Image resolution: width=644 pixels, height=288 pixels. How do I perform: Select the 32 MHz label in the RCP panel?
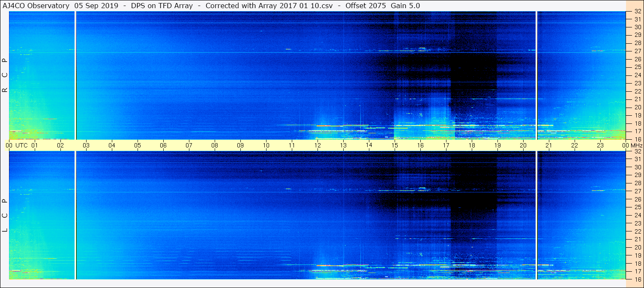tap(638, 12)
